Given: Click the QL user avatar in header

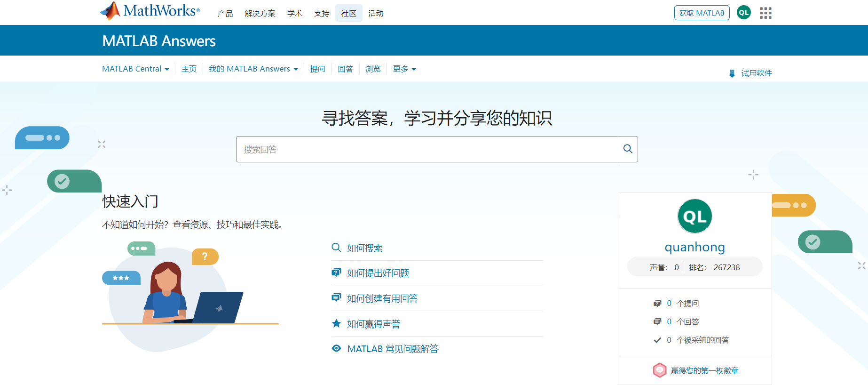Looking at the screenshot, I should [x=743, y=13].
